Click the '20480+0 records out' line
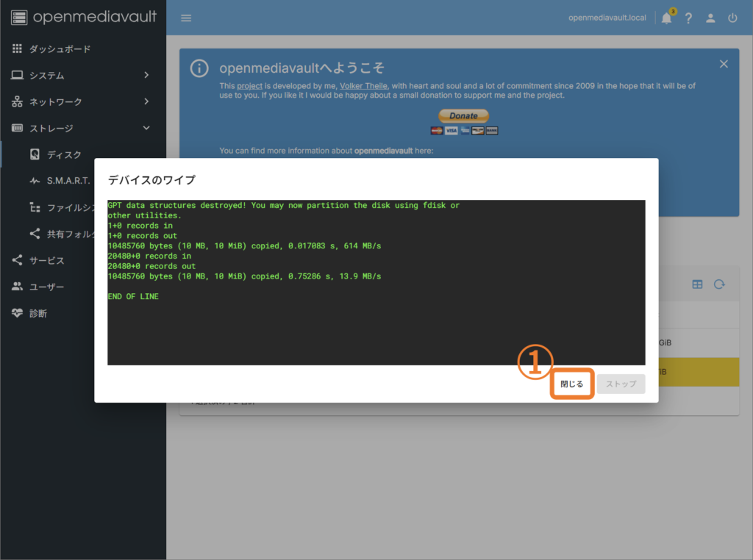The width and height of the screenshot is (753, 560). 151,266
